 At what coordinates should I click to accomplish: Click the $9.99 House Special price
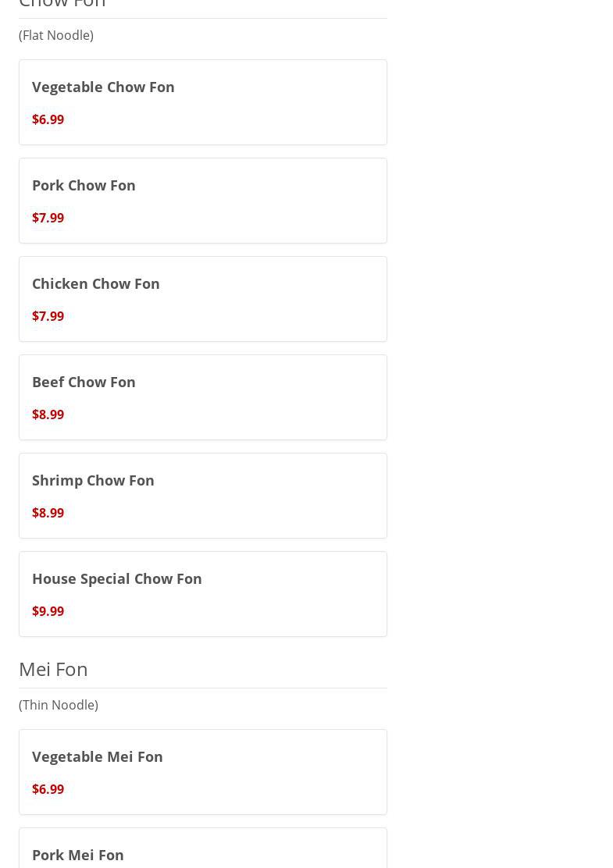pos(48,611)
